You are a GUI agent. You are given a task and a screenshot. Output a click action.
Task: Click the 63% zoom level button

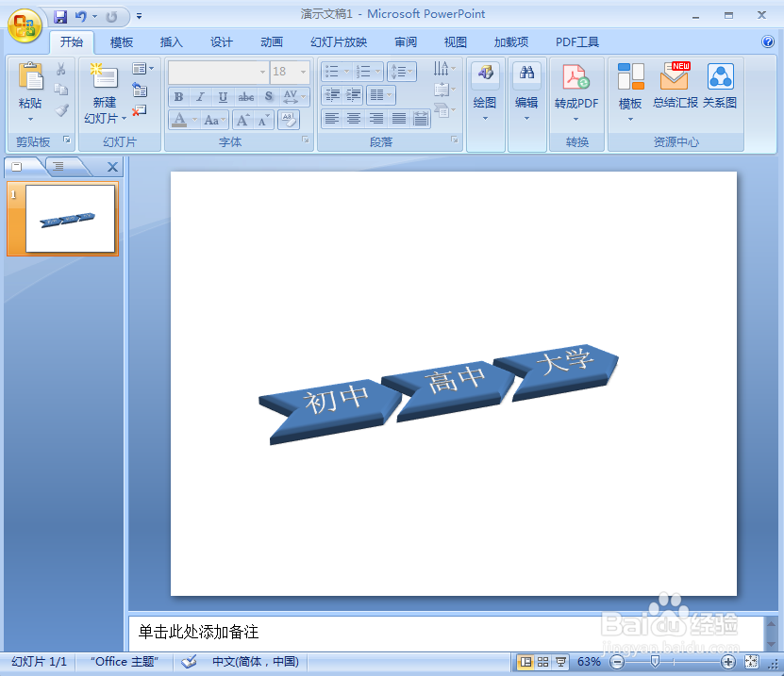pyautogui.click(x=589, y=662)
